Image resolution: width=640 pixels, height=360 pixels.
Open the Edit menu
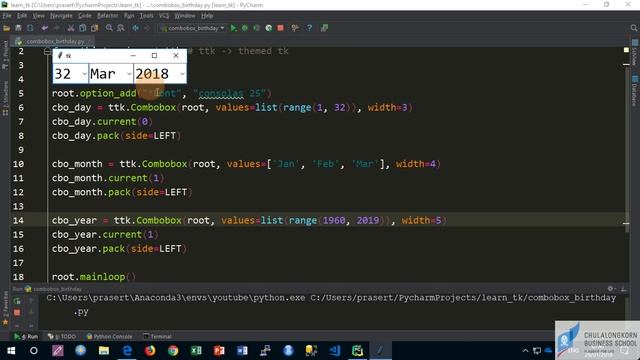coord(22,16)
